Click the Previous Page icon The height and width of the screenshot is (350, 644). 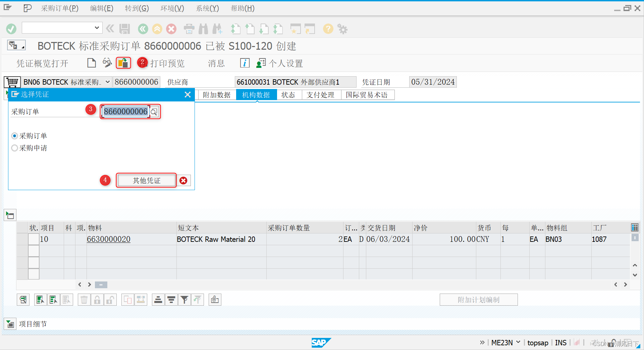click(x=250, y=29)
